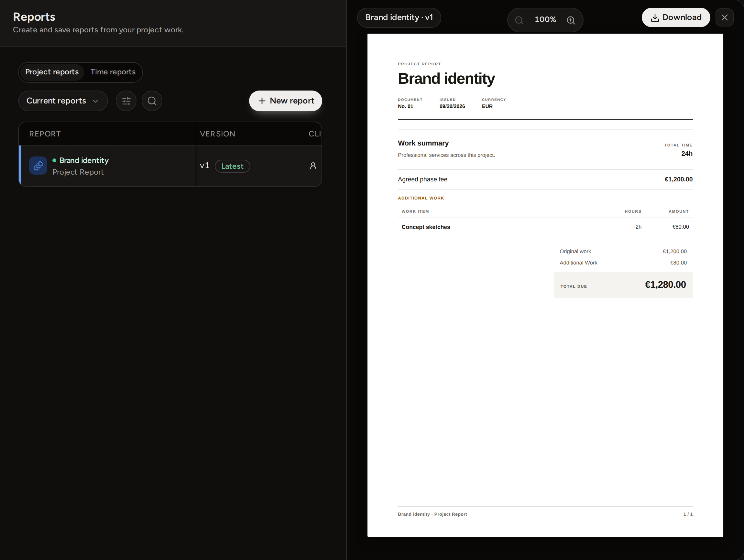This screenshot has height=560, width=744.
Task: Click the search magnifier icon
Action: click(x=152, y=101)
